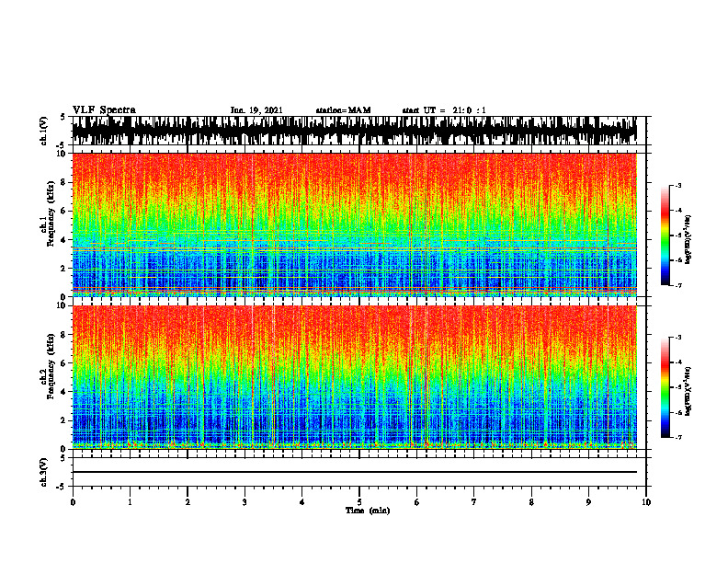This screenshot has width=728, height=563.
Task: Click the ch.2 colorbar log(PSD) label
Action: pos(688,391)
